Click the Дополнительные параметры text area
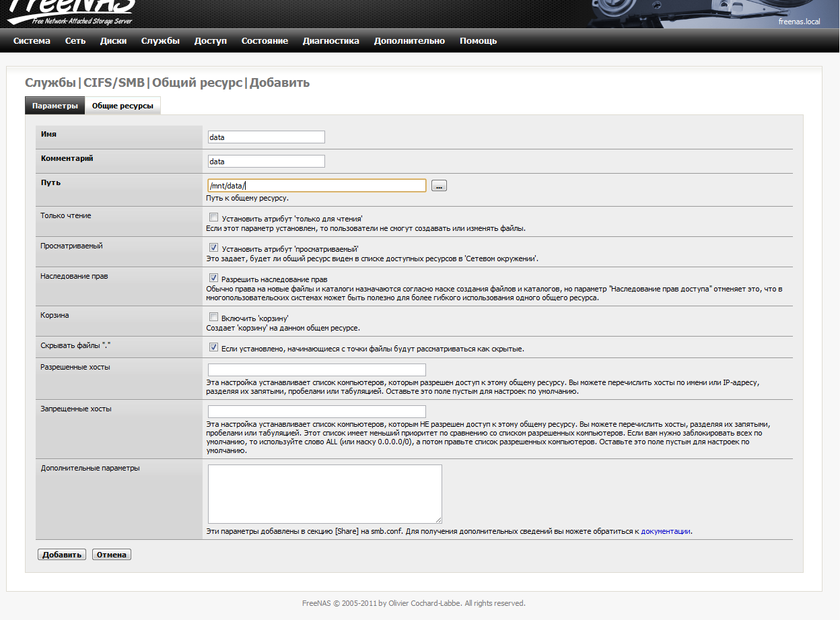Screen dimensions: 840x620 click(325, 494)
